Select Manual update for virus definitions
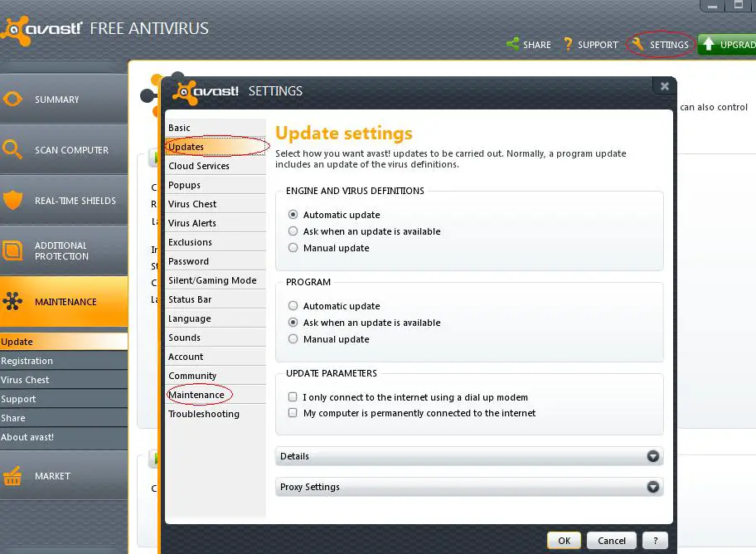The height and width of the screenshot is (554, 756). 293,248
